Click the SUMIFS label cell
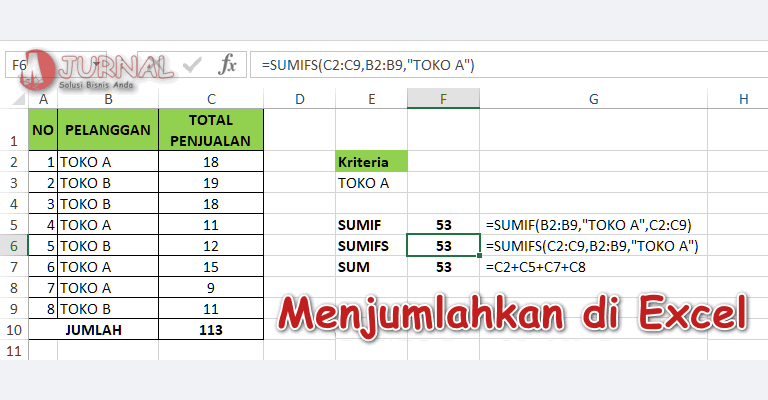 pos(371,246)
